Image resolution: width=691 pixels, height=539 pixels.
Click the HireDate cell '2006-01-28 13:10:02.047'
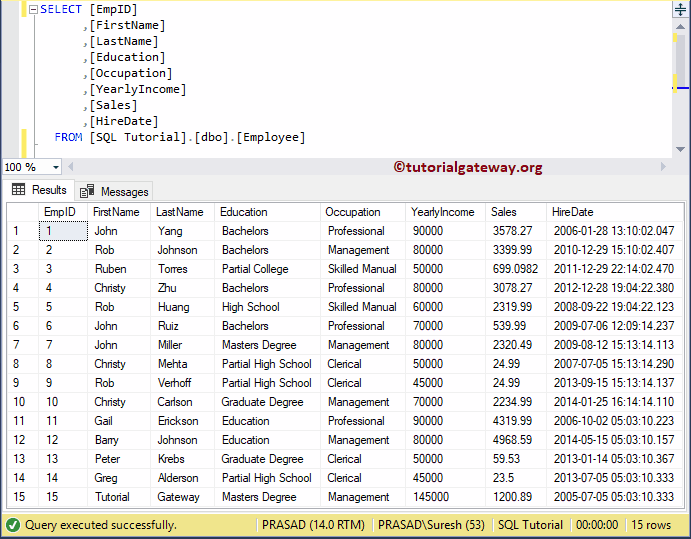615,231
